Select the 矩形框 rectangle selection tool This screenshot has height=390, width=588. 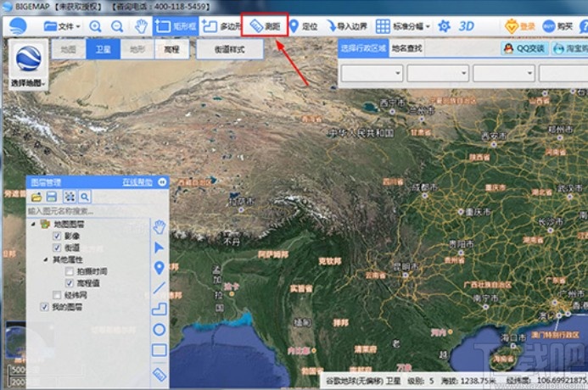point(176,26)
